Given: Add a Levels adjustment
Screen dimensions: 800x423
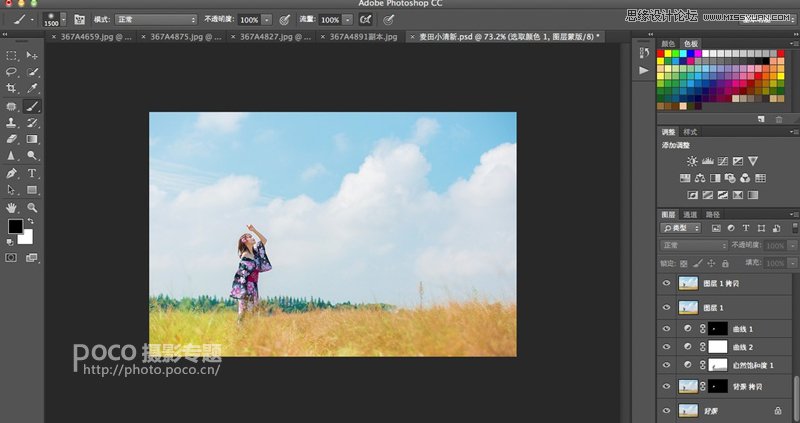Looking at the screenshot, I should pos(708,161).
